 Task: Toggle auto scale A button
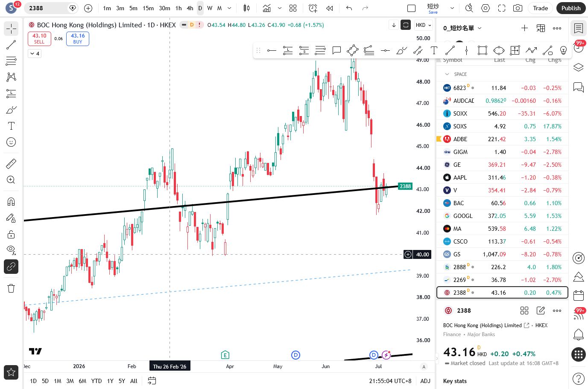[x=424, y=366]
